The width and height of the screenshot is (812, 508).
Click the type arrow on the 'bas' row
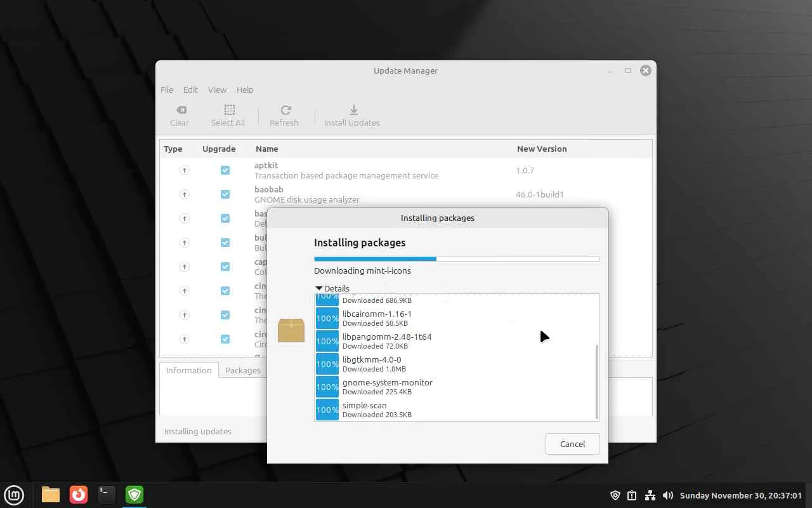(x=185, y=218)
